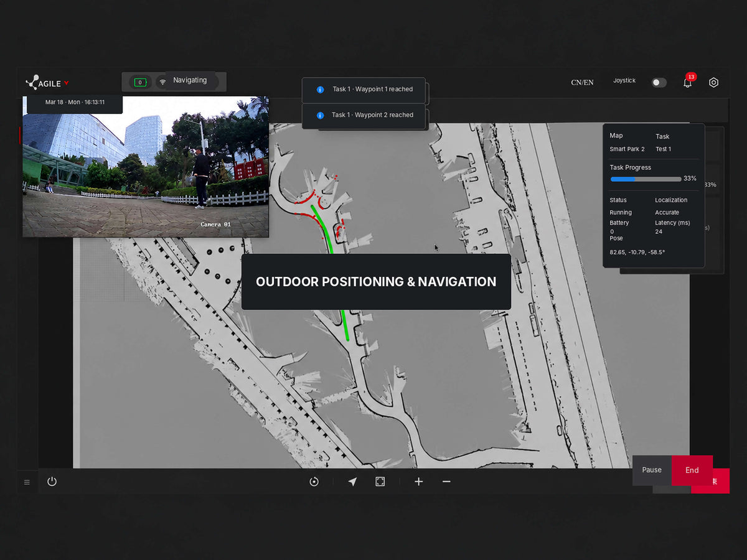Image resolution: width=747 pixels, height=560 pixels.
Task: Click the green battery indicator icon
Action: point(140,82)
